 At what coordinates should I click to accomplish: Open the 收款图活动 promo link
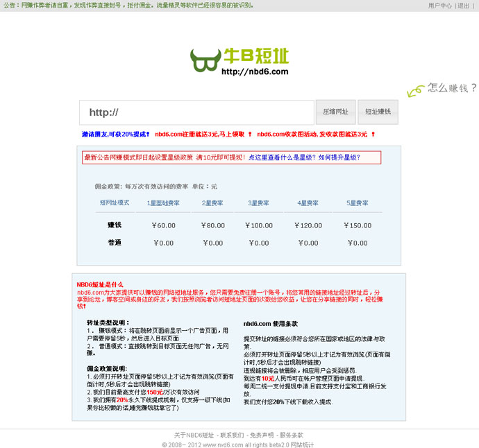pyautogui.click(x=316, y=135)
